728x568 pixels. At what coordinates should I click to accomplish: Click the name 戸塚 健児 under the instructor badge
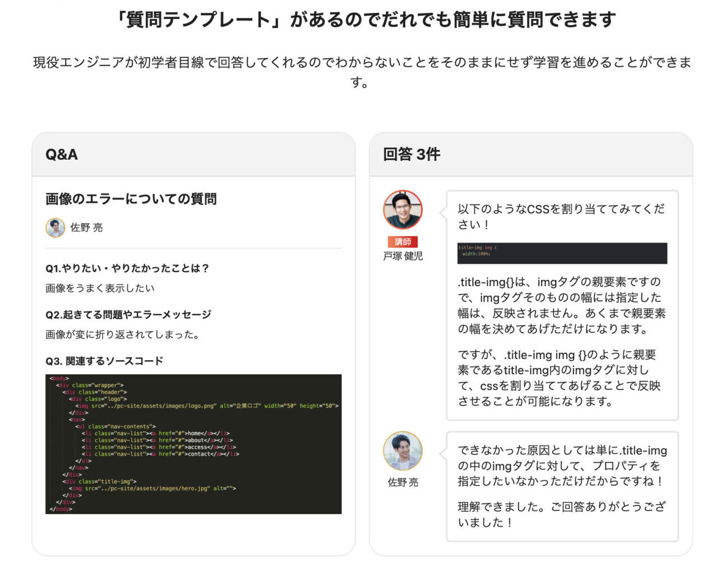click(403, 256)
